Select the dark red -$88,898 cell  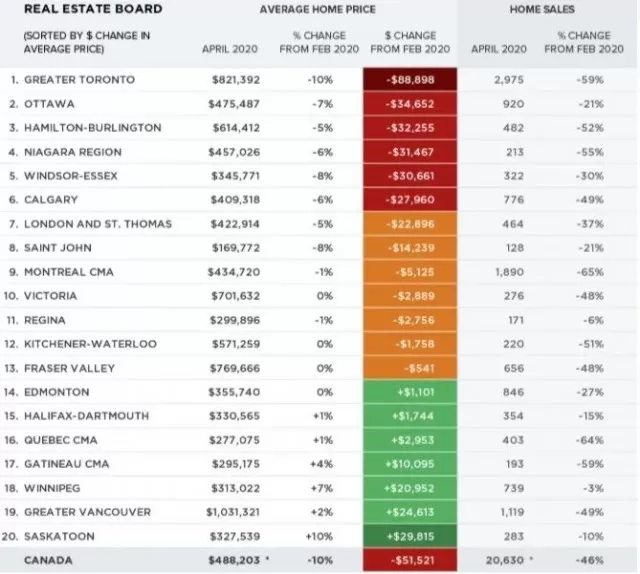[x=410, y=80]
